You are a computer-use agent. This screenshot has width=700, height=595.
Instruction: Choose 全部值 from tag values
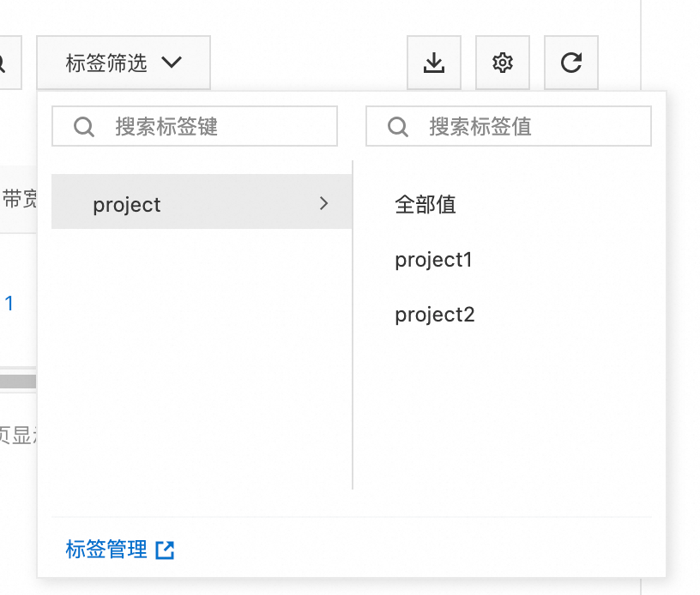tap(425, 205)
